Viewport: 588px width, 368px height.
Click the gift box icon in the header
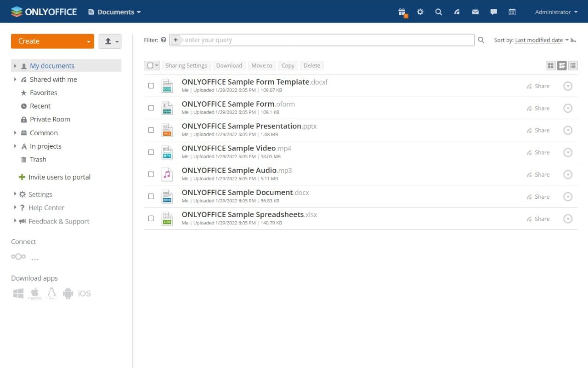[x=402, y=12]
